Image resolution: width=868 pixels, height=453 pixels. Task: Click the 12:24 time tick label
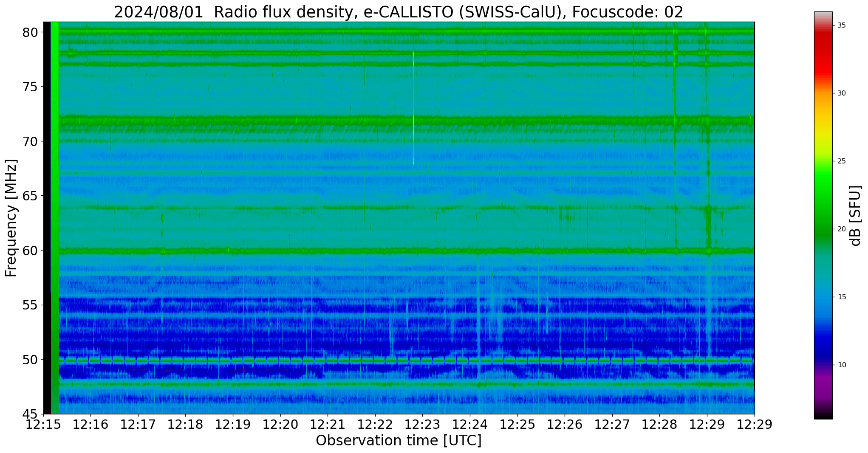[x=470, y=425]
